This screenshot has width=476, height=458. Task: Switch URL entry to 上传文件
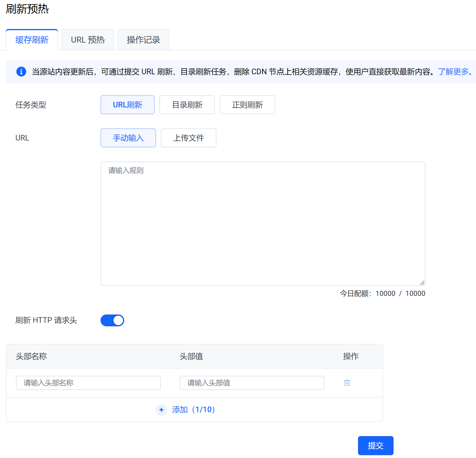189,138
